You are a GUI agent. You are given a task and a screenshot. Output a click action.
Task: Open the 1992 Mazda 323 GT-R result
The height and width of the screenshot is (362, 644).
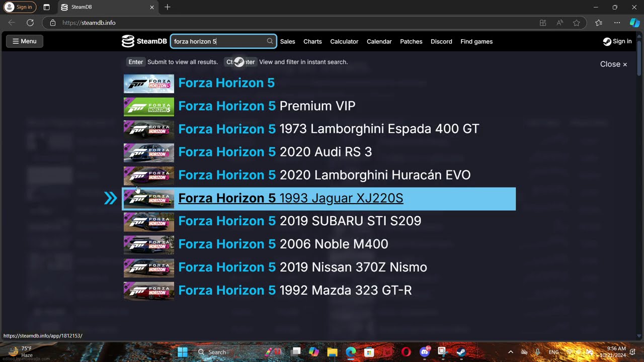tap(319, 290)
